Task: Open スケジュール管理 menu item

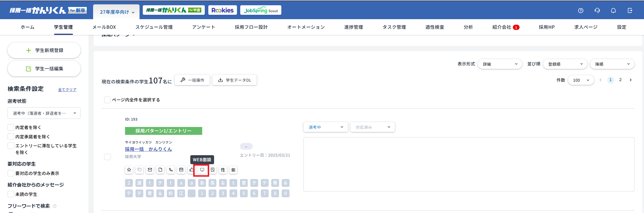Action: [x=154, y=27]
